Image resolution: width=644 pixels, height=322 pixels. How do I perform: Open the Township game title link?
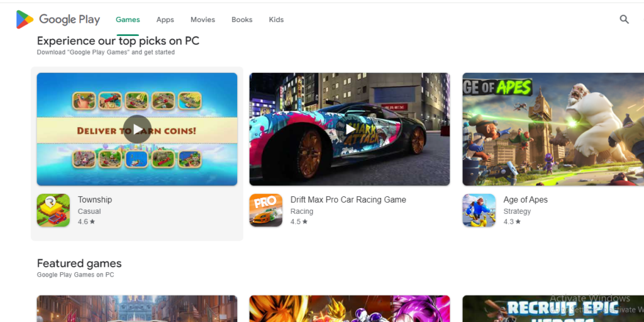95,199
